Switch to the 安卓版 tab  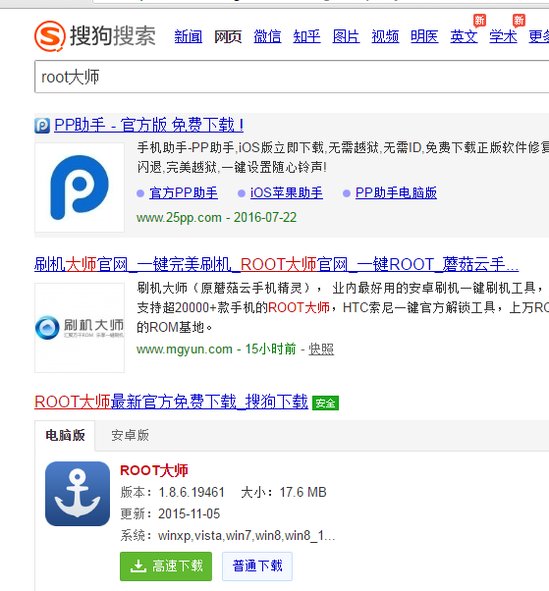(x=130, y=436)
